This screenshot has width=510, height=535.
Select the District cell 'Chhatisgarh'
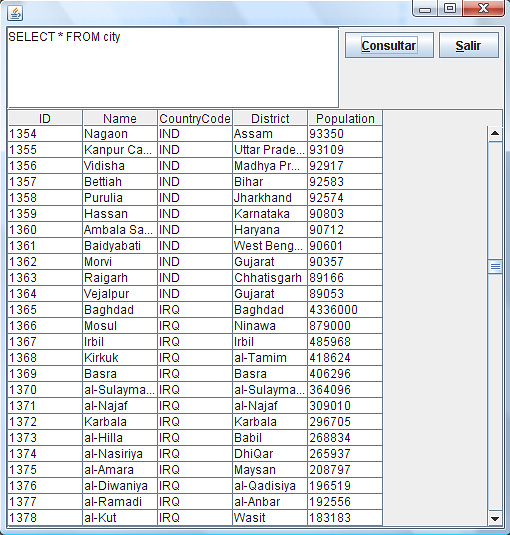pos(270,278)
